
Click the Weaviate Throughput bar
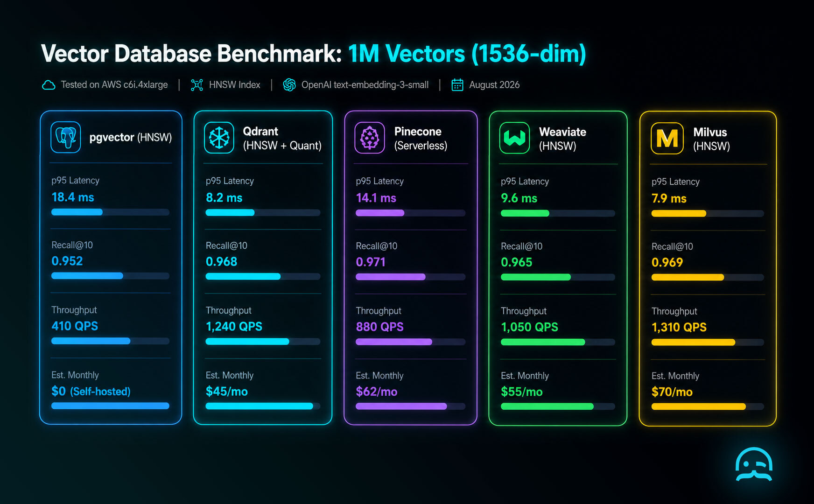pyautogui.click(x=558, y=343)
